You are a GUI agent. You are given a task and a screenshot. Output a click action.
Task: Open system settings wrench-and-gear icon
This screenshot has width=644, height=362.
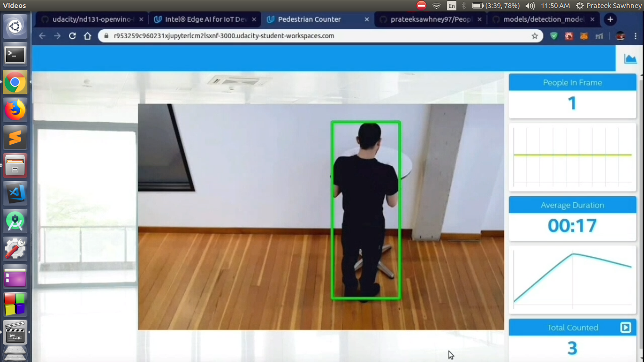pyautogui.click(x=15, y=249)
